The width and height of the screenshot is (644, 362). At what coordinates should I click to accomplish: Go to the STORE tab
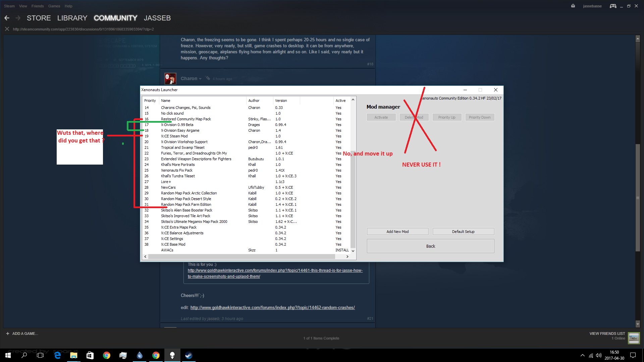coord(39,18)
